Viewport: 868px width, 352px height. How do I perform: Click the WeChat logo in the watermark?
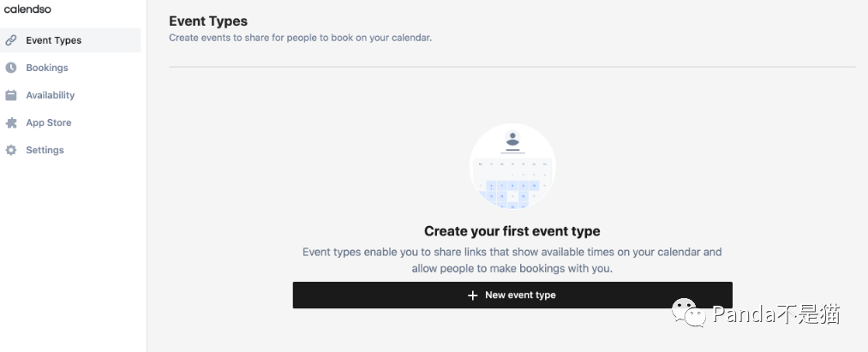[x=689, y=313]
